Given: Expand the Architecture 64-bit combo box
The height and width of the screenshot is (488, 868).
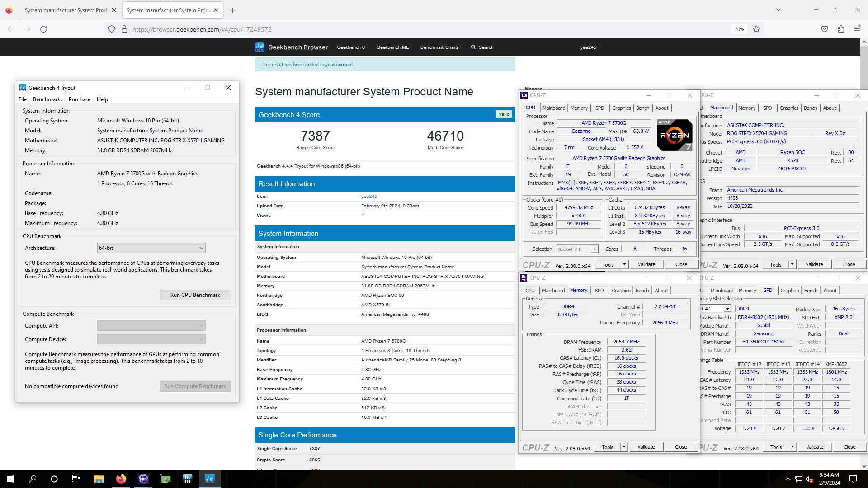Looking at the screenshot, I should 151,248.
